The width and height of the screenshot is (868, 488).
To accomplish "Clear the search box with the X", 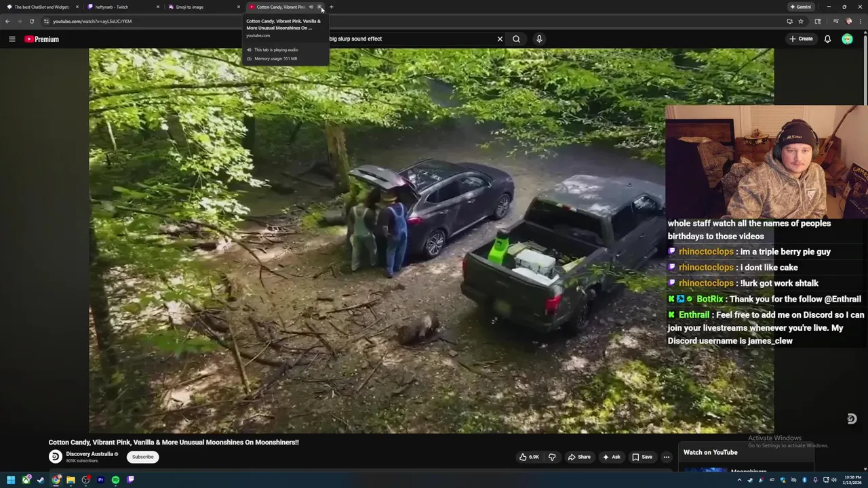I will [500, 39].
